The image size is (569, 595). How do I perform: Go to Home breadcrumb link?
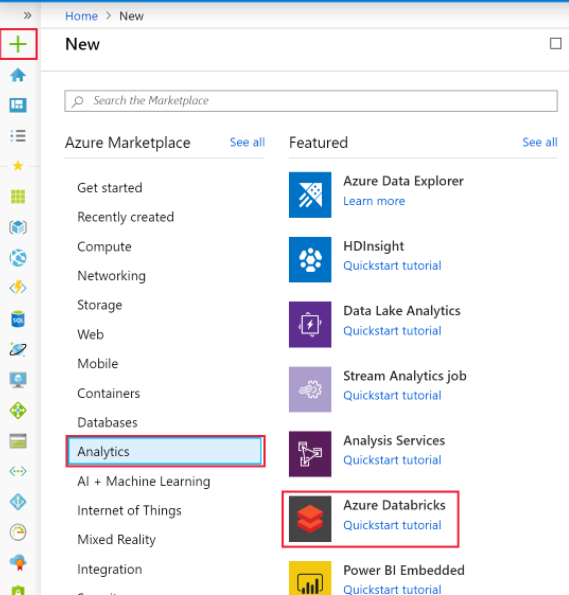coord(81,16)
